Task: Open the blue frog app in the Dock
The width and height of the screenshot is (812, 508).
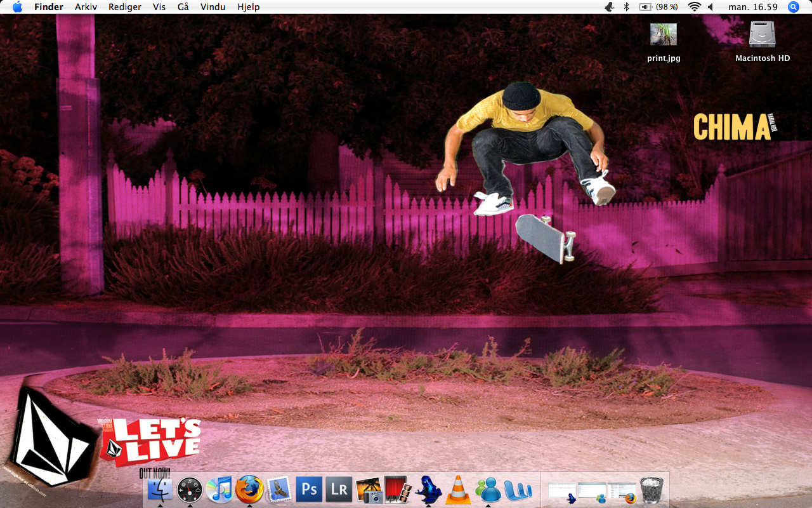Action: click(428, 490)
